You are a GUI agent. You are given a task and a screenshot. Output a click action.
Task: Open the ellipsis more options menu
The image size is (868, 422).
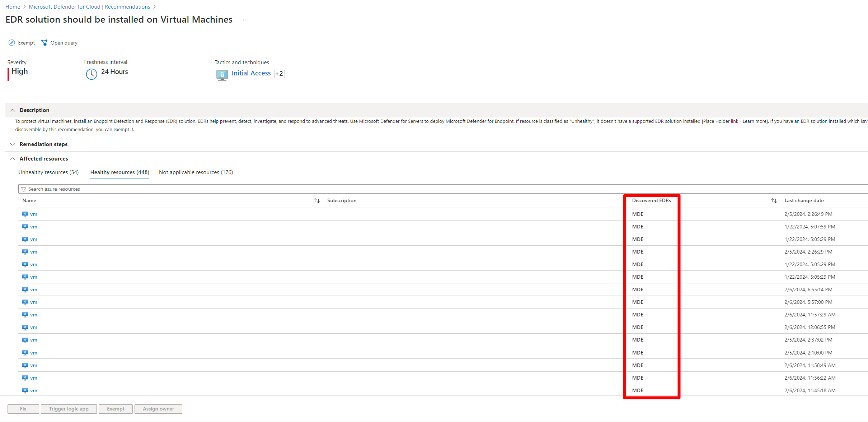click(x=245, y=20)
